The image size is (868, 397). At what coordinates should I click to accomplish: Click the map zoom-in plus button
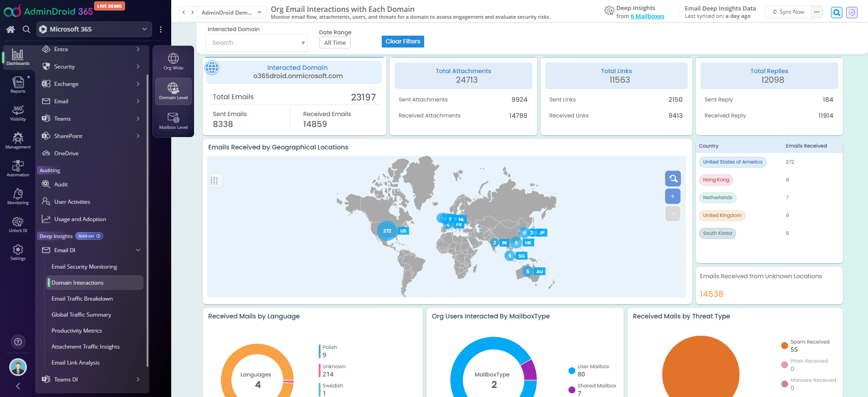(673, 196)
